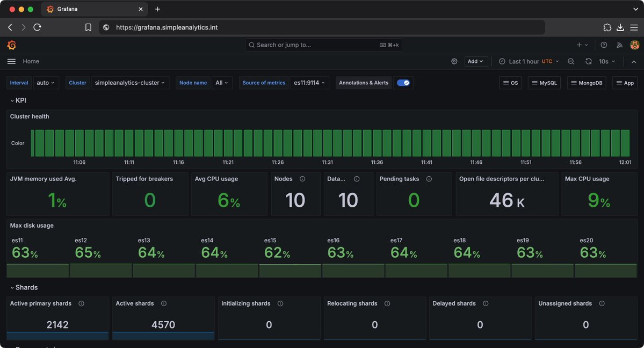This screenshot has width=644, height=348.
Task: Open the Node name All dropdown
Action: coord(222,83)
